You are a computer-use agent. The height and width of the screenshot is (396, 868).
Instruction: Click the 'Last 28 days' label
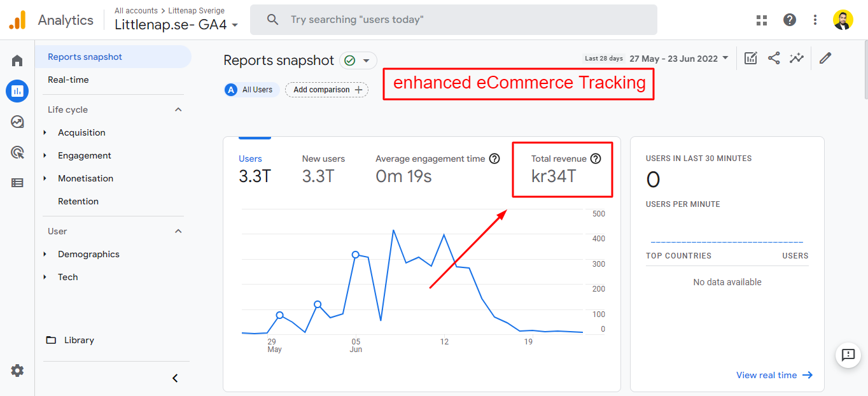click(x=604, y=59)
